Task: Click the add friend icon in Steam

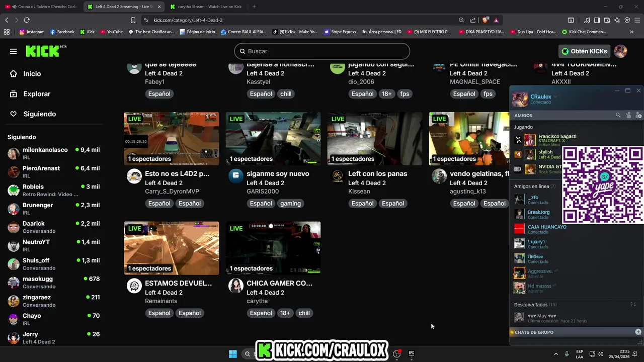Action: point(638,115)
